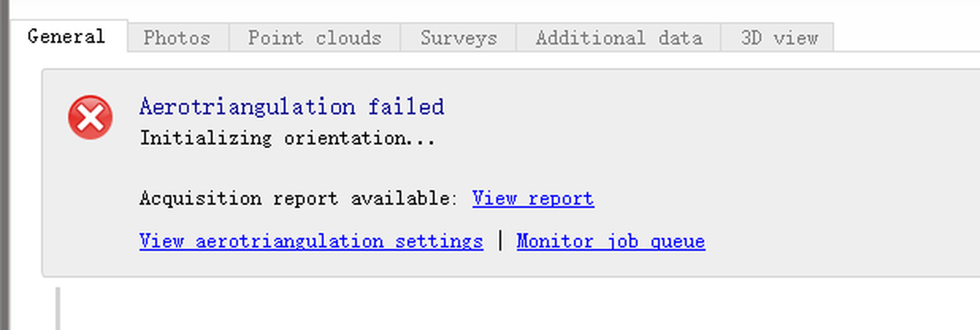The width and height of the screenshot is (980, 330).
Task: Open the Photos tab
Action: (177, 38)
